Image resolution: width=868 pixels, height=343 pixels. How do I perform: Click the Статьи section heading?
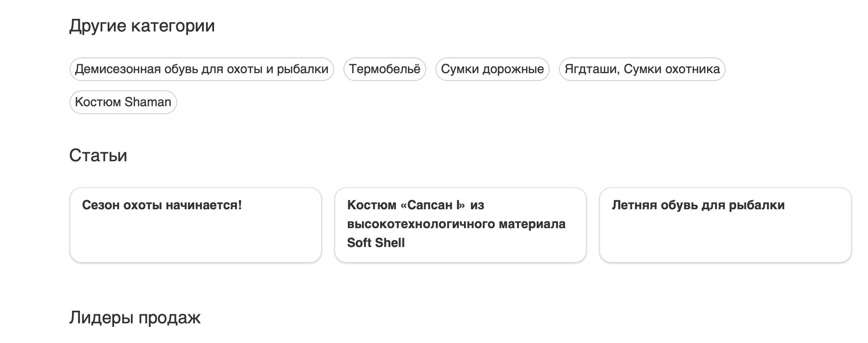98,155
